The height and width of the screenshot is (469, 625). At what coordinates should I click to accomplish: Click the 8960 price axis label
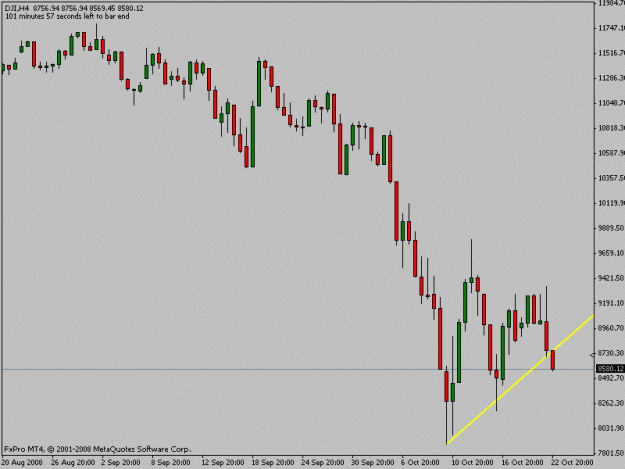611,328
